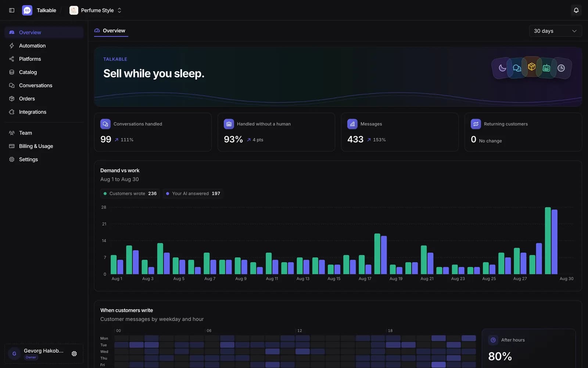Click the Integrations puzzle icon
The height and width of the screenshot is (368, 588).
point(12,112)
